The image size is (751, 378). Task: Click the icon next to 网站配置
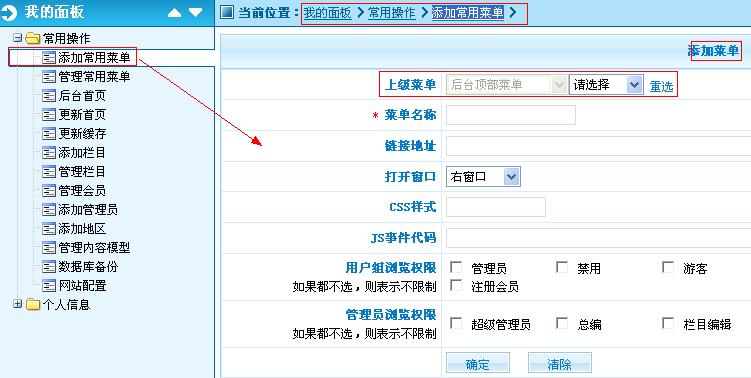49,286
